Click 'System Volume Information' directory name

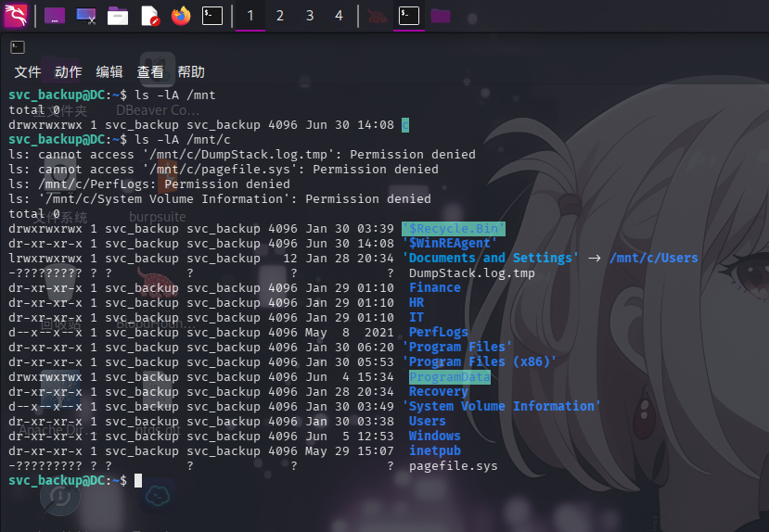tap(501, 407)
